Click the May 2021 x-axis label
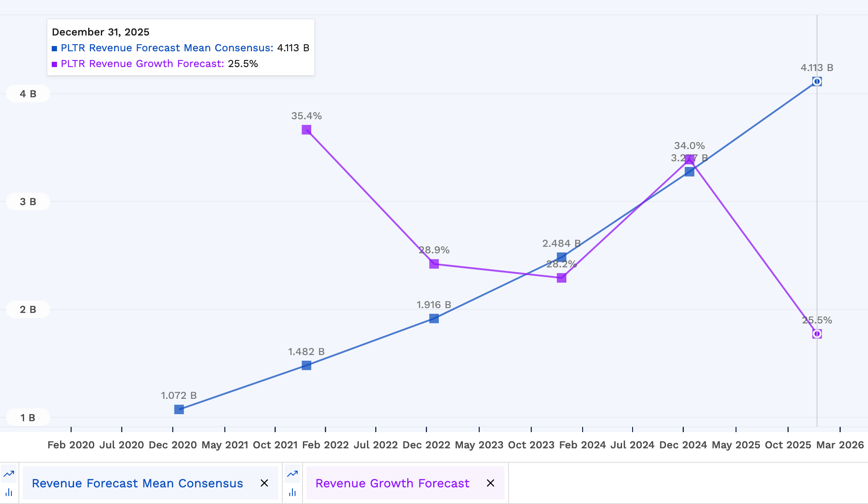The width and height of the screenshot is (868, 504). [225, 445]
